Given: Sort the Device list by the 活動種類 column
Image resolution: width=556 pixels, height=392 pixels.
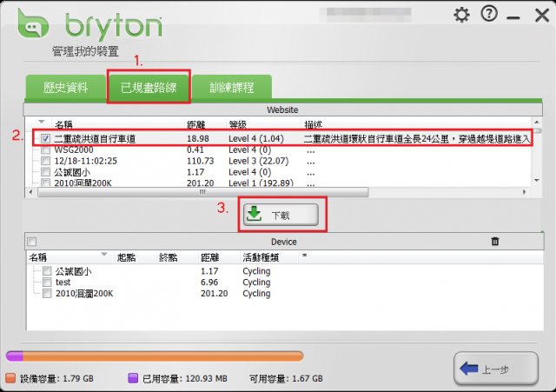Looking at the screenshot, I should [261, 257].
